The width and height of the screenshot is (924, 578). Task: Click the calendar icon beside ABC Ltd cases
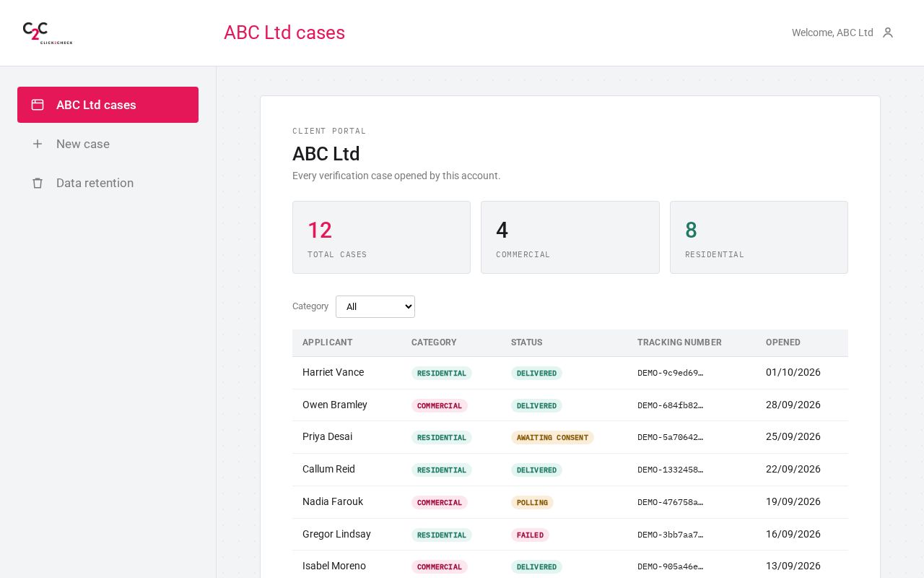38,105
